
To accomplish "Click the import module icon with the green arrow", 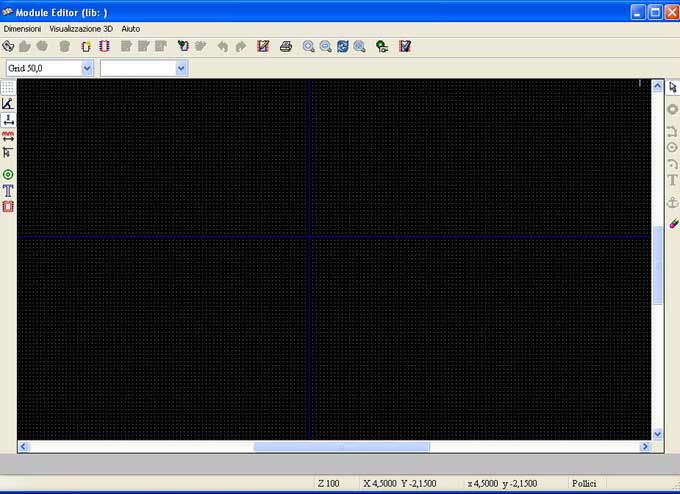I will tap(183, 46).
